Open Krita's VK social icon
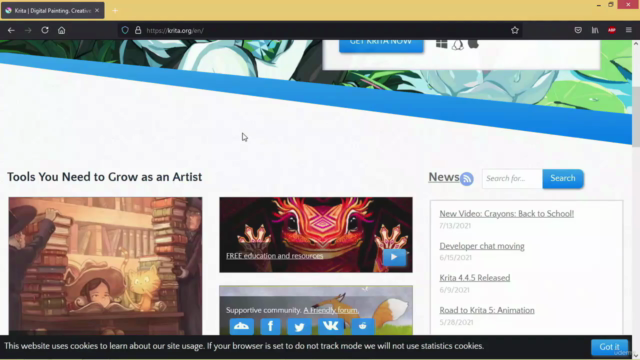 pos(331,326)
